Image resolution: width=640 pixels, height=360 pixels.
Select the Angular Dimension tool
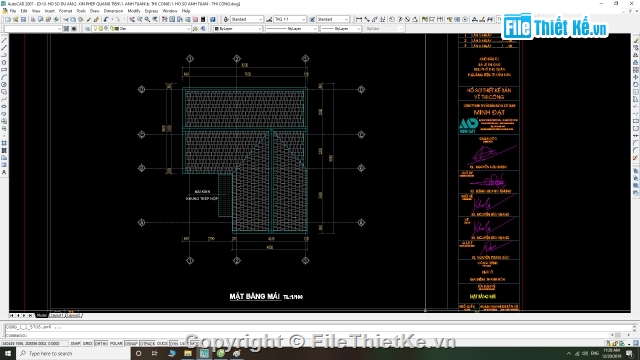click(x=414, y=19)
